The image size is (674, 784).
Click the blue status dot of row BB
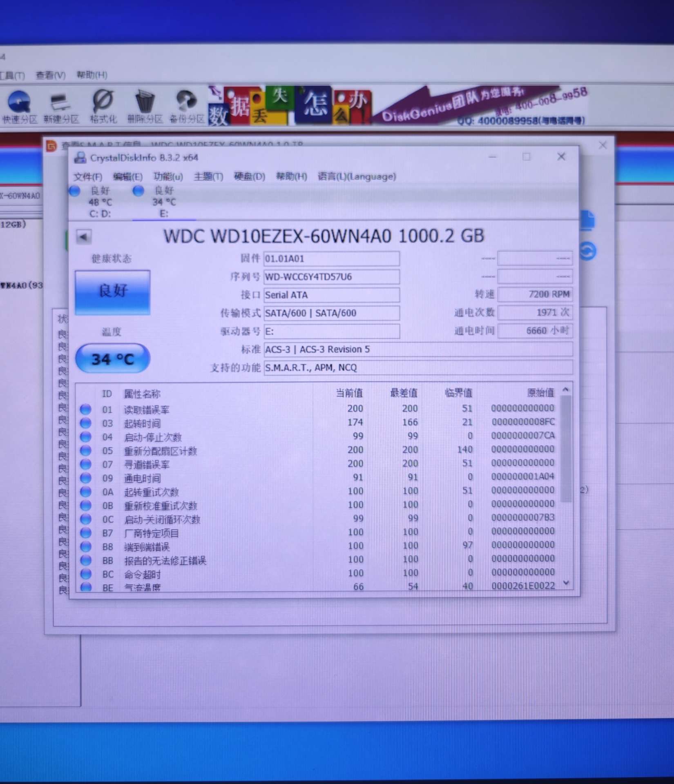coord(85,560)
